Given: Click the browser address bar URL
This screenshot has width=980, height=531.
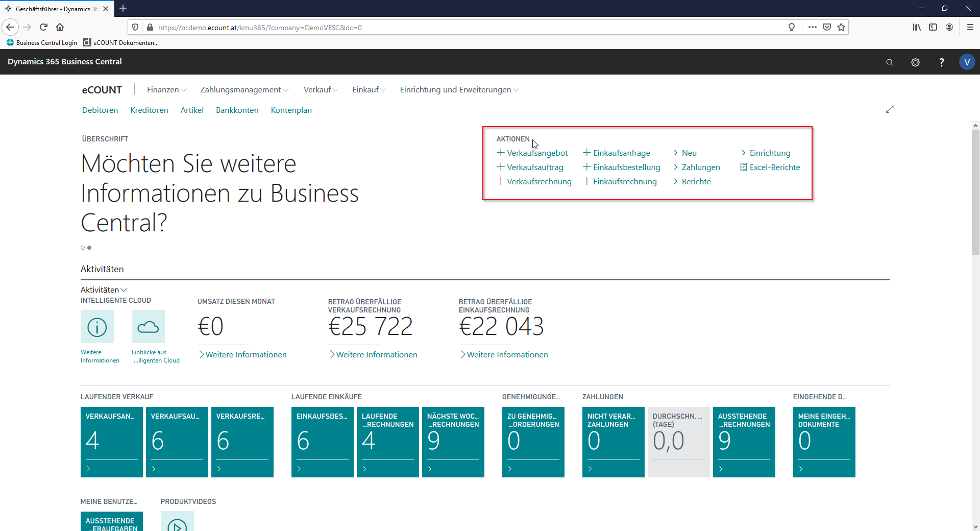Looking at the screenshot, I should point(260,28).
